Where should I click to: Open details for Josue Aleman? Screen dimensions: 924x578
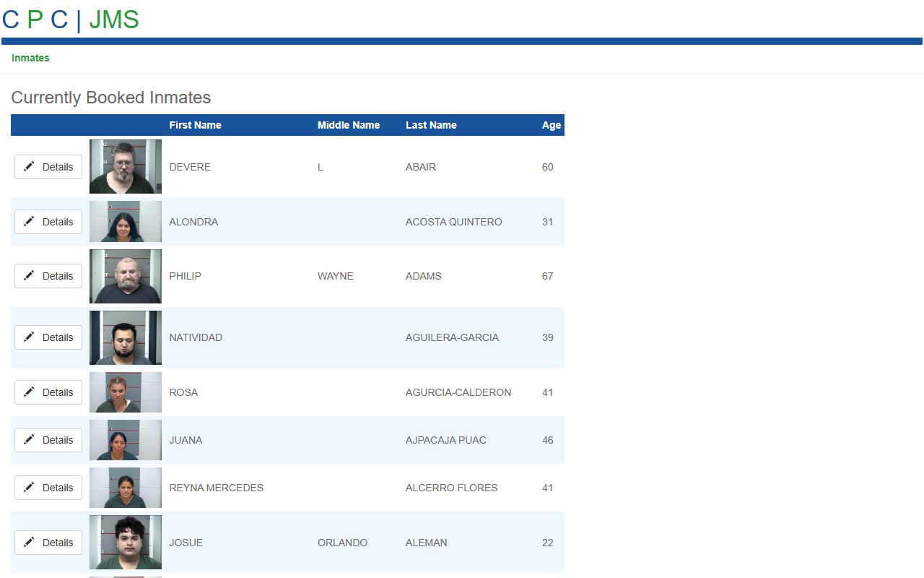pos(48,543)
